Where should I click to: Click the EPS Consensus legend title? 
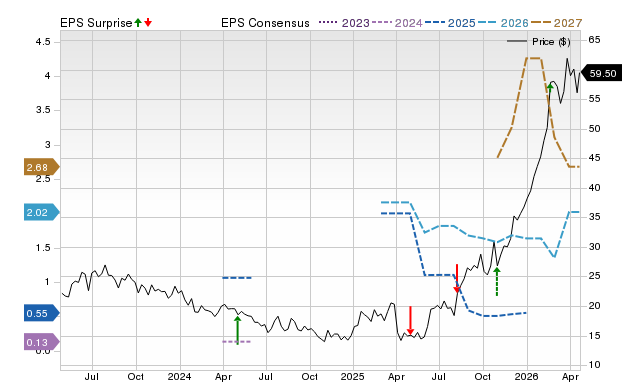(265, 23)
